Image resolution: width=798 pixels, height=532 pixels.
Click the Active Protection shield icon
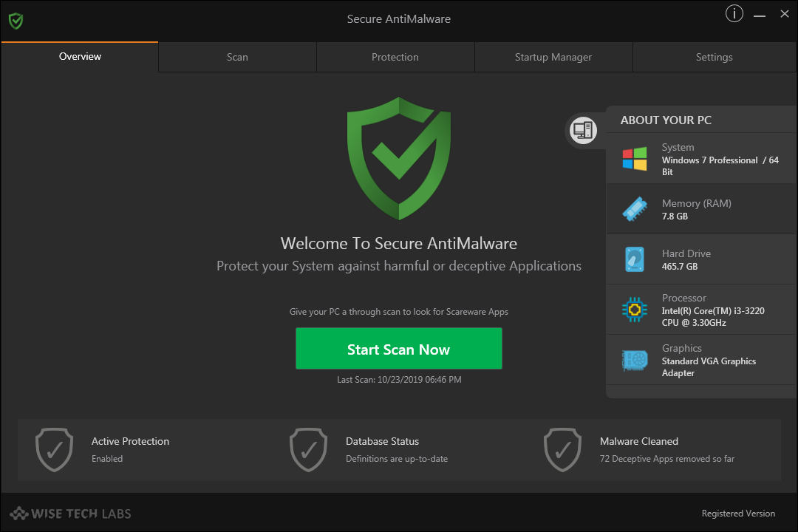[55, 449]
